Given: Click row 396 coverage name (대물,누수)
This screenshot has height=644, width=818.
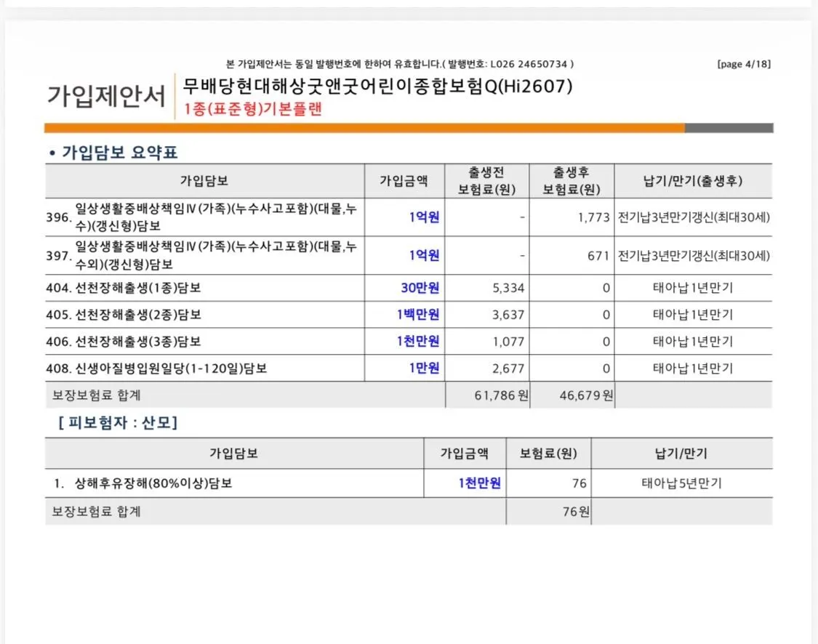Looking at the screenshot, I should tap(215, 217).
